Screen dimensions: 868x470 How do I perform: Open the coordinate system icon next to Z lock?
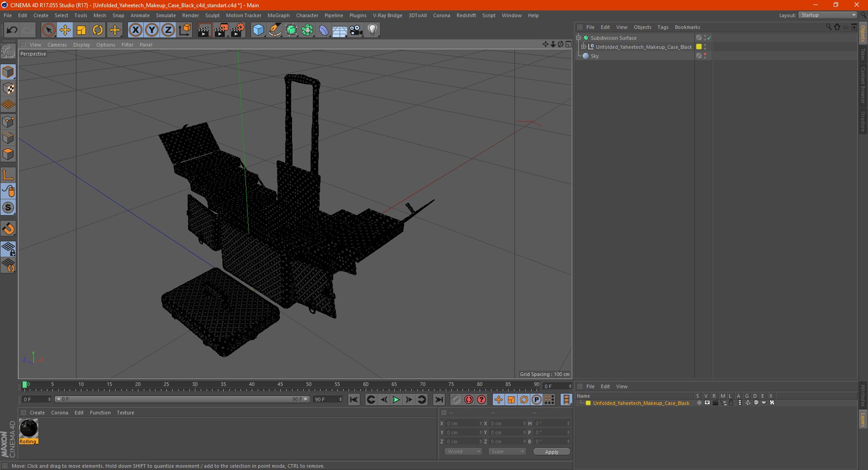pos(185,30)
